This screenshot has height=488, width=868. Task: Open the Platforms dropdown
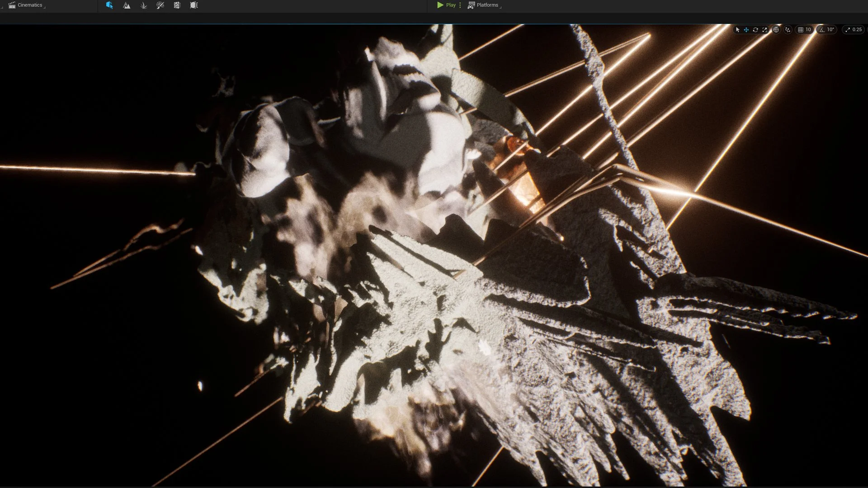pyautogui.click(x=484, y=5)
